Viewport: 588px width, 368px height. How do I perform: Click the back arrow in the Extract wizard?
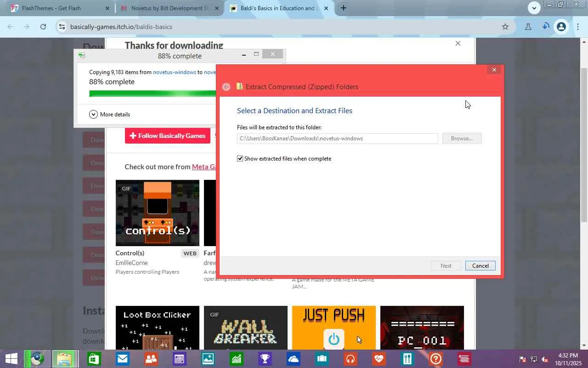click(x=226, y=87)
